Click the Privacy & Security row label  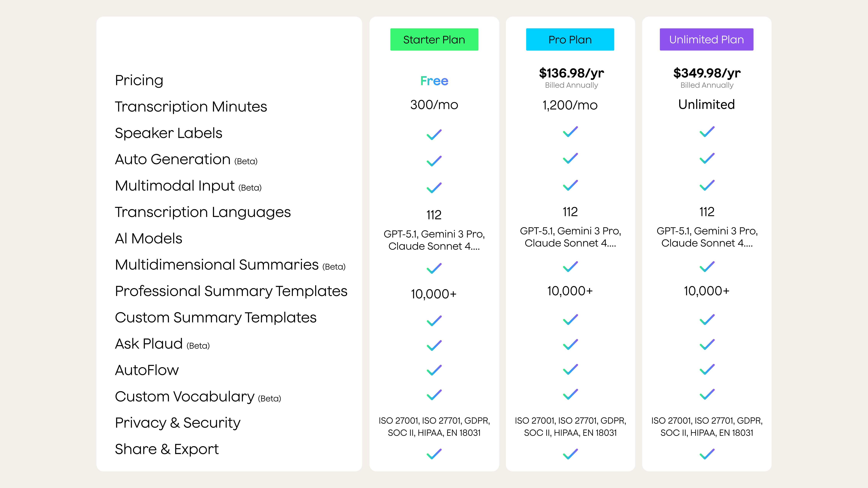178,423
